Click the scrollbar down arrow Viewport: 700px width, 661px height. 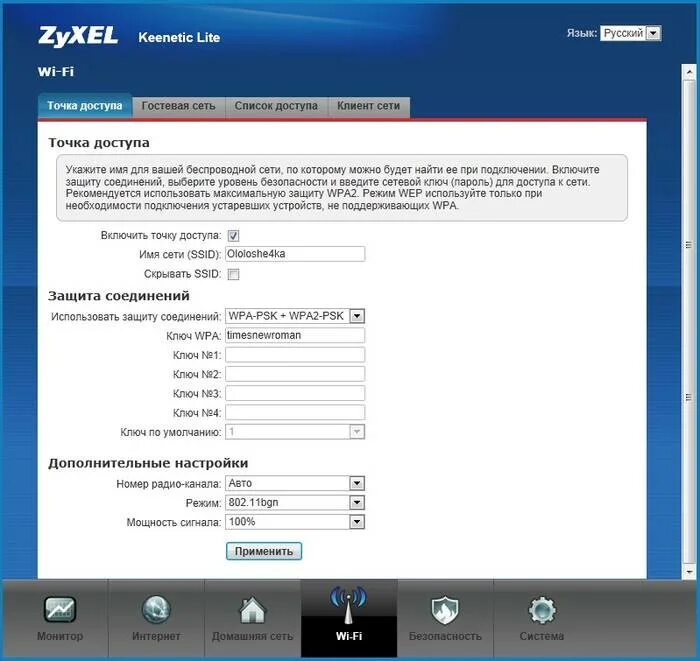pyautogui.click(x=689, y=572)
